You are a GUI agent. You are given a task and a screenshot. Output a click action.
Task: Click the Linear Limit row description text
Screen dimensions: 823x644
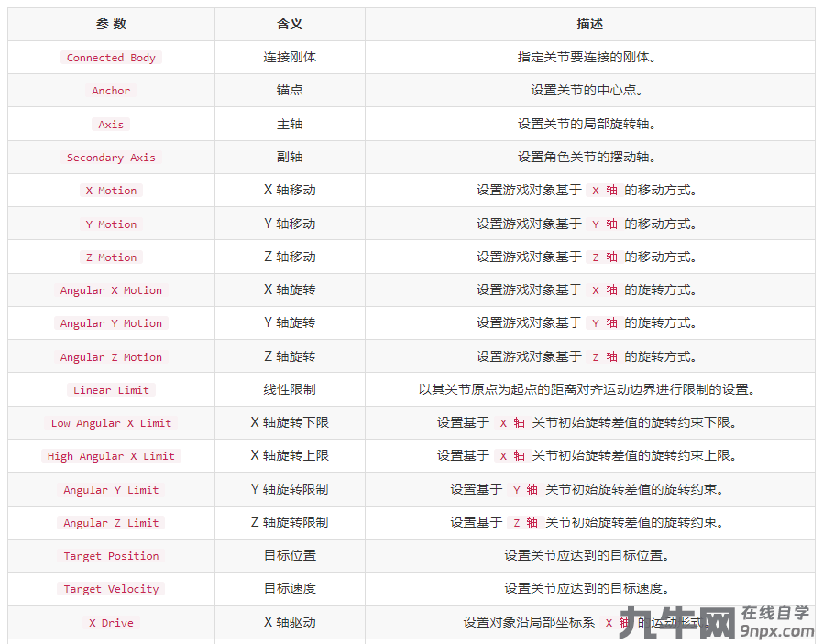click(x=587, y=389)
